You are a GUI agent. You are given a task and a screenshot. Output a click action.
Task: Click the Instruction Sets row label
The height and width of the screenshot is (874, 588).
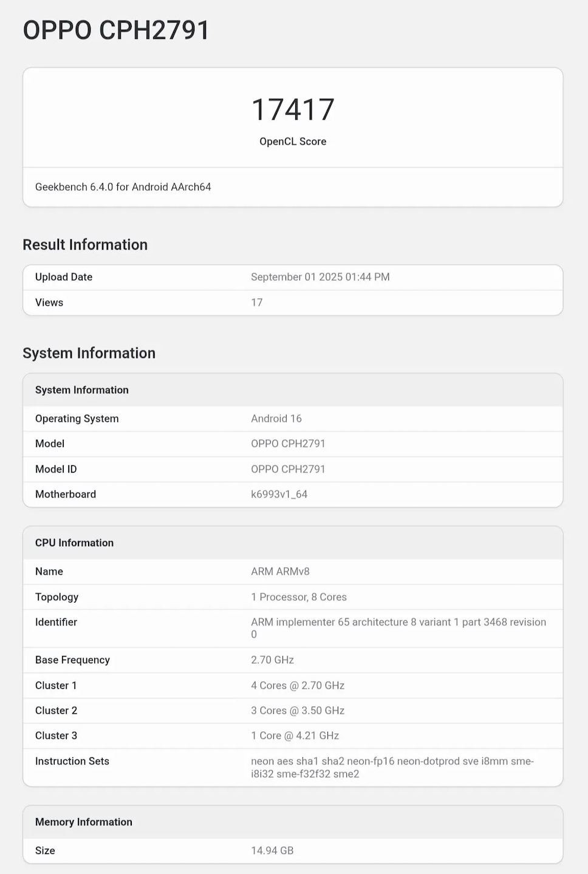72,761
